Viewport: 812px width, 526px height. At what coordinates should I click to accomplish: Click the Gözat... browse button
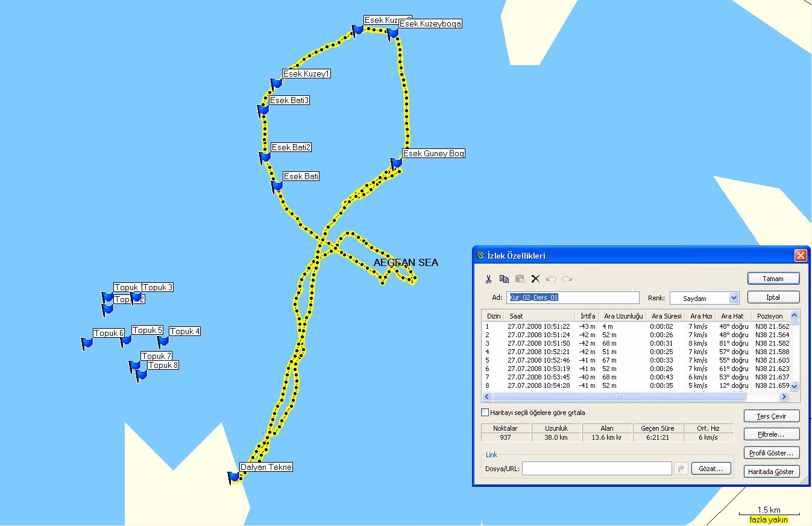tap(711, 469)
